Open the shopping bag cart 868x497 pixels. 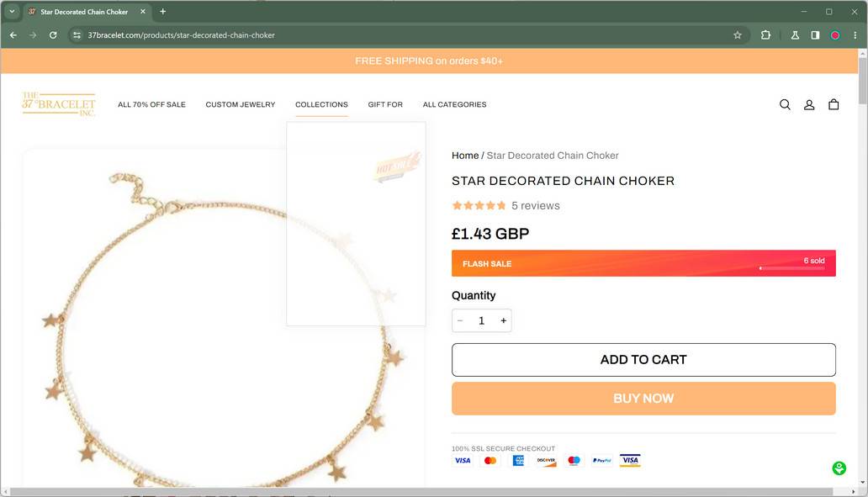coord(834,105)
